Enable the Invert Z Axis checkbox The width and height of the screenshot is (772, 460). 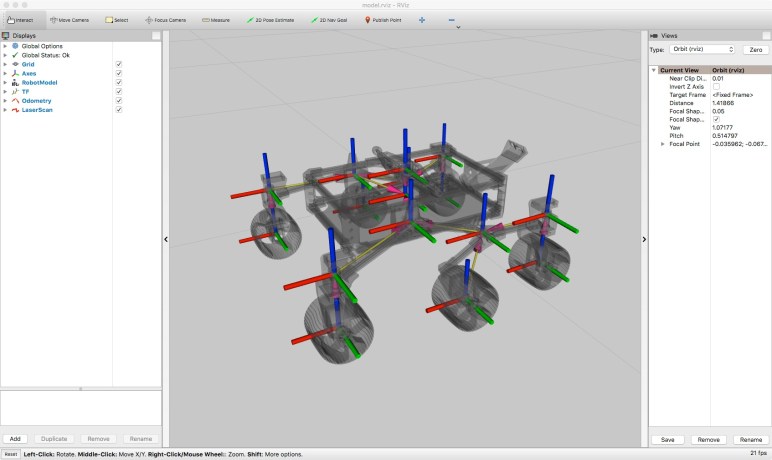point(715,87)
